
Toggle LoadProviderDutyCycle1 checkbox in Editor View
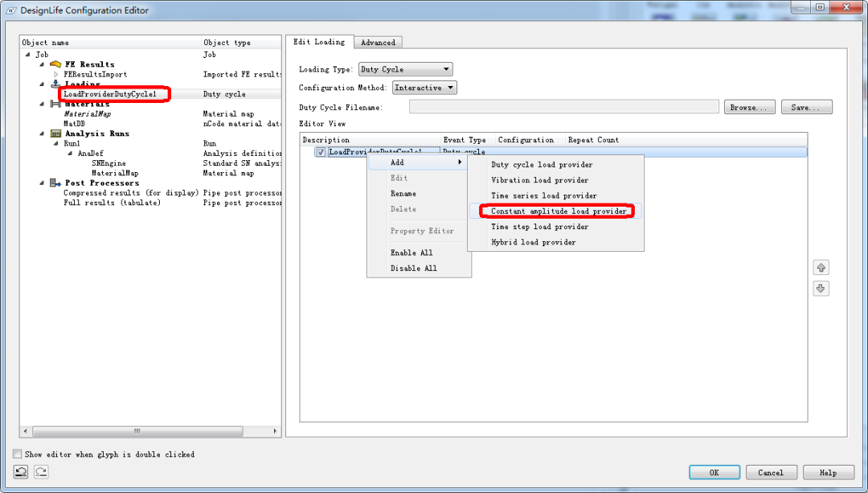[x=321, y=152]
